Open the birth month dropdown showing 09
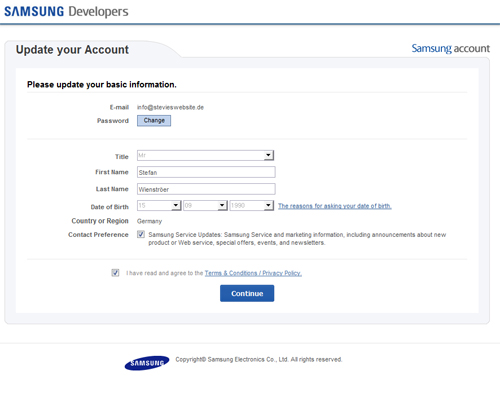 click(x=205, y=206)
